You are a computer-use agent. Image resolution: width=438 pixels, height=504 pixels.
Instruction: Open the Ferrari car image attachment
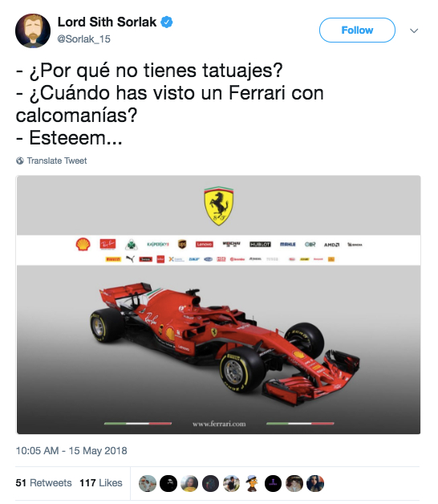[x=218, y=305]
